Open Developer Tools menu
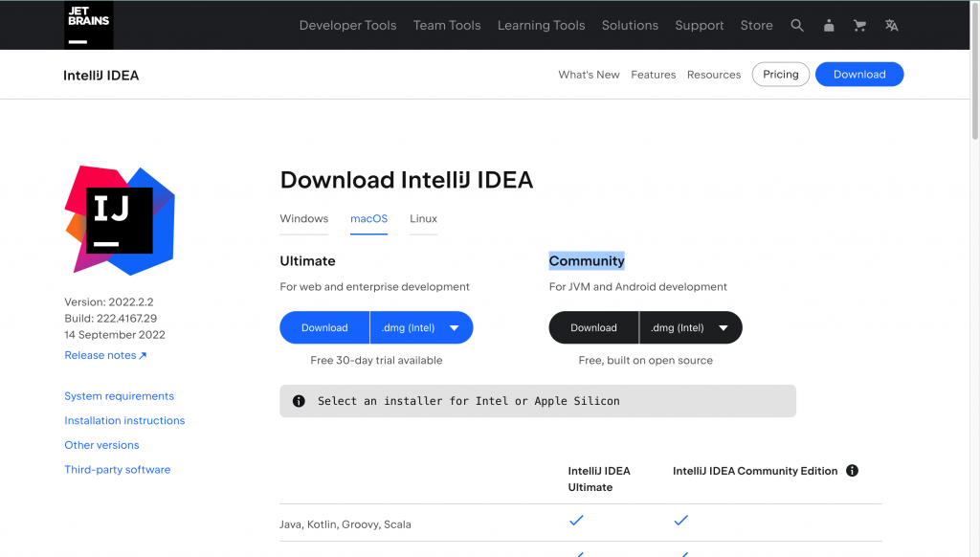Image resolution: width=980 pixels, height=557 pixels. coord(347,25)
